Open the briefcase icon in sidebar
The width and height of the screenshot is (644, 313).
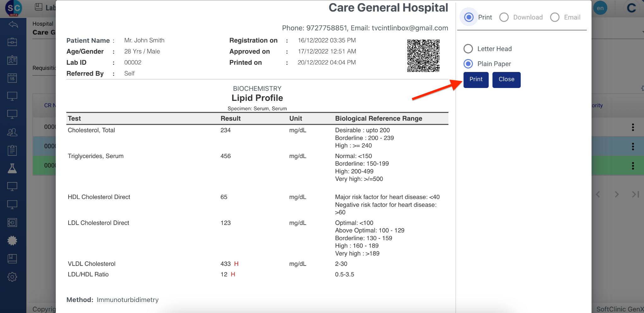[x=12, y=42]
